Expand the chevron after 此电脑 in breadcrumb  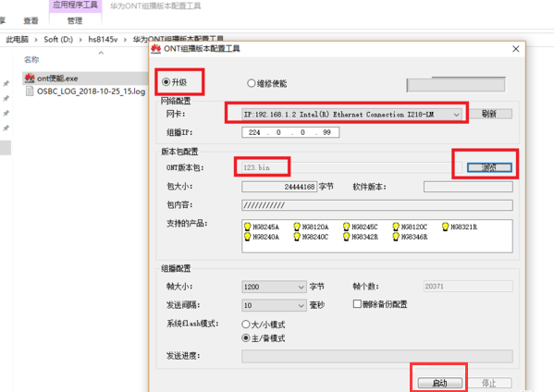click(36, 40)
